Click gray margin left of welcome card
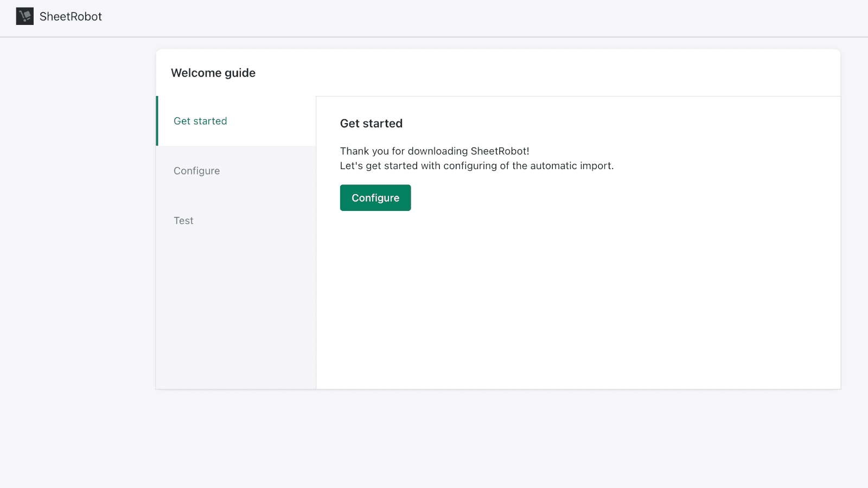The width and height of the screenshot is (868, 488). (76, 217)
